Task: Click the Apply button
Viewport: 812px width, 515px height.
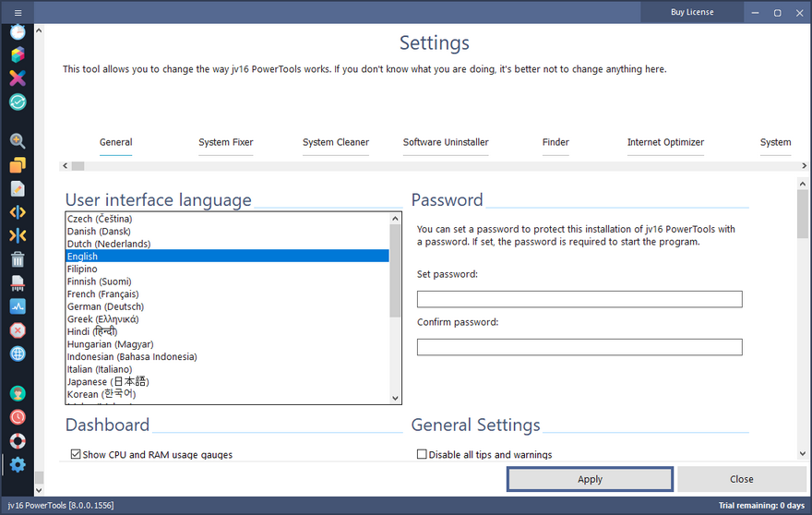Action: (590, 479)
